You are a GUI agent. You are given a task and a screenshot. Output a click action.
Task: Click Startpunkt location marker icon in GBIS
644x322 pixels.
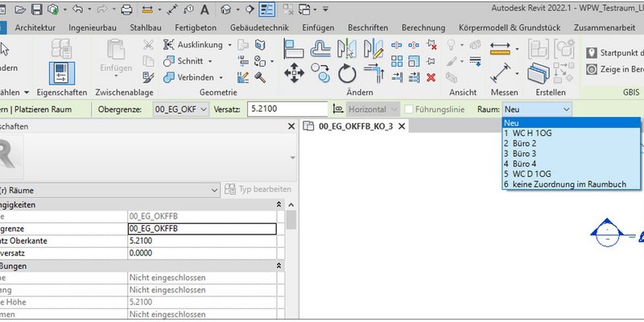point(592,53)
